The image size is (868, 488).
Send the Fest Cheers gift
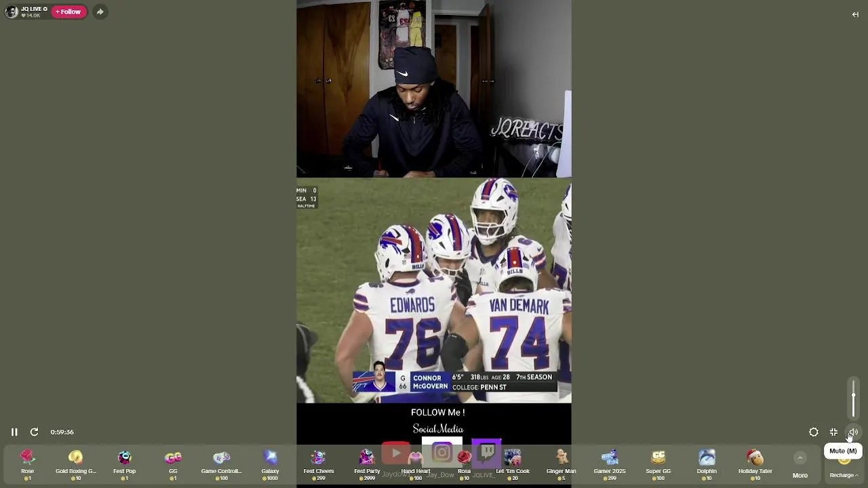click(319, 465)
